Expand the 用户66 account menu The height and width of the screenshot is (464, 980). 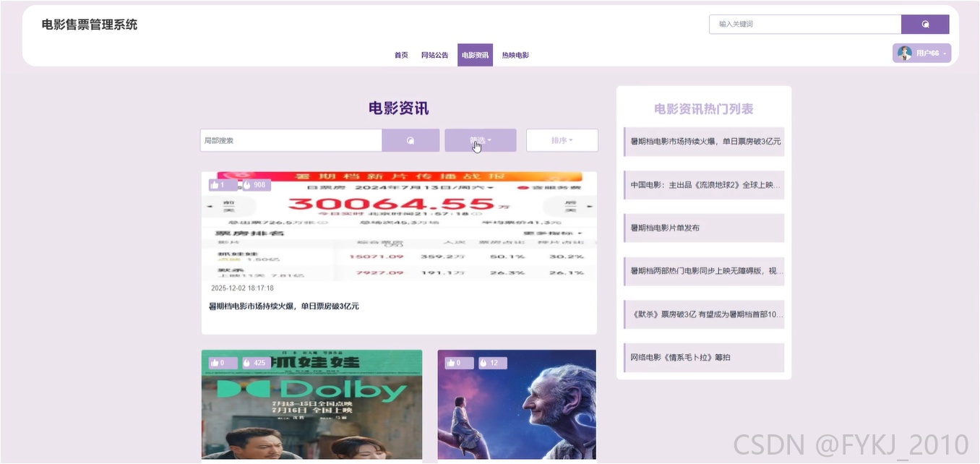point(922,53)
